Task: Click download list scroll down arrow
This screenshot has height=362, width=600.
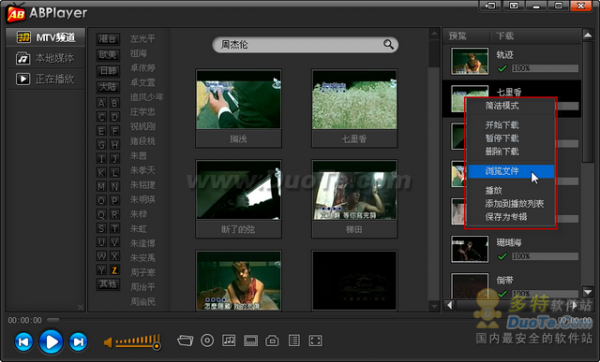Action: tap(588, 292)
